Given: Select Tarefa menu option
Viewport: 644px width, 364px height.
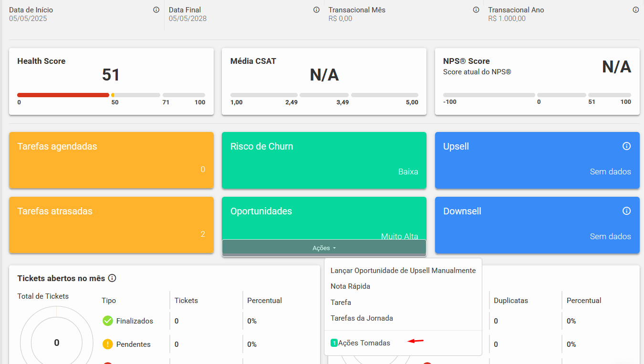Looking at the screenshot, I should tap(341, 303).
